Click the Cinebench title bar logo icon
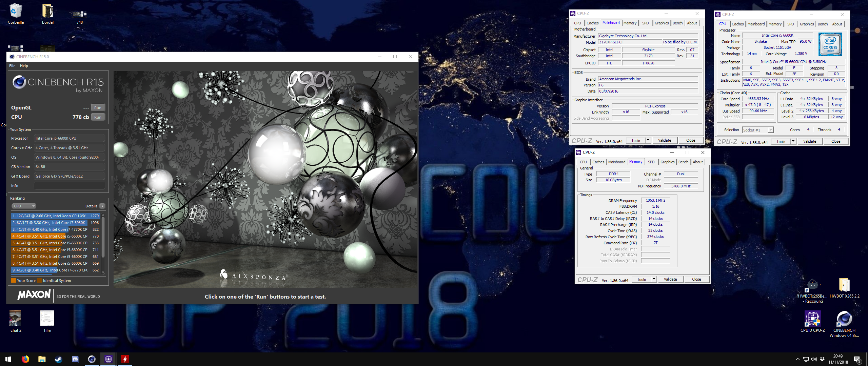The height and width of the screenshot is (366, 868). coord(12,57)
